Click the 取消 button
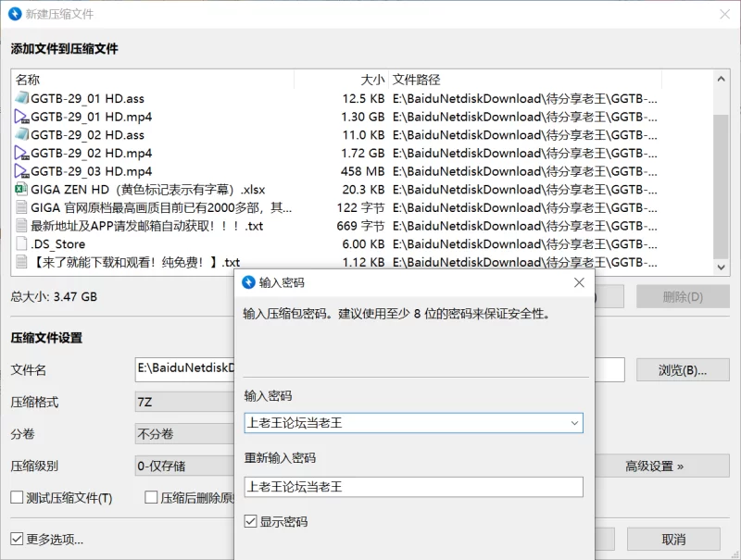This screenshot has height=560, width=741. 673,539
